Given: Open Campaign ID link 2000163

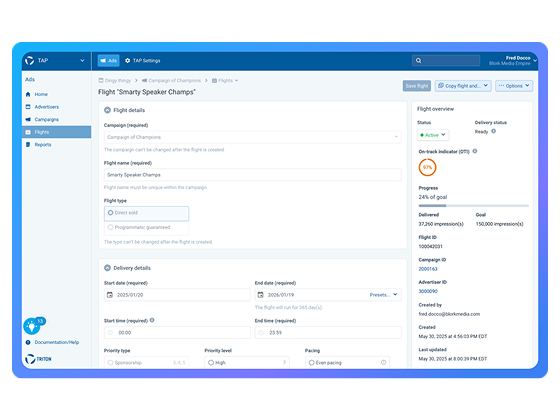Looking at the screenshot, I should (428, 269).
